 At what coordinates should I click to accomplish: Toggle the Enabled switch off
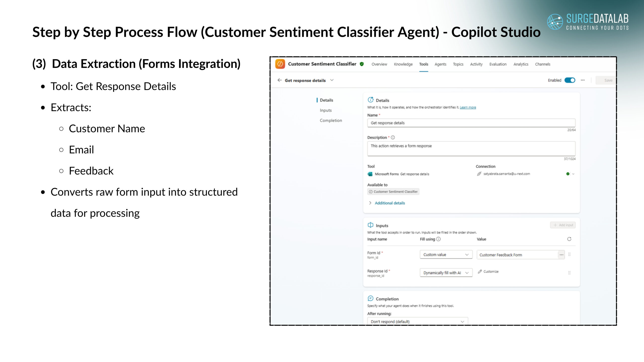click(x=570, y=80)
